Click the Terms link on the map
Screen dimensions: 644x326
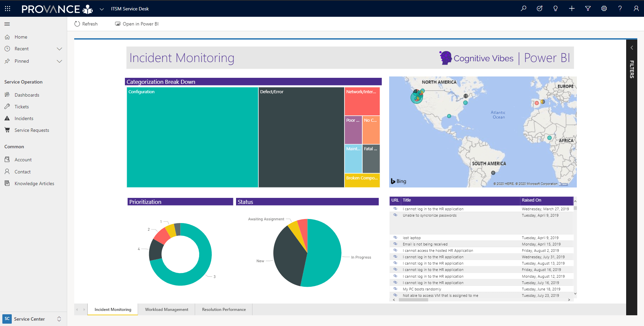pyautogui.click(x=563, y=184)
